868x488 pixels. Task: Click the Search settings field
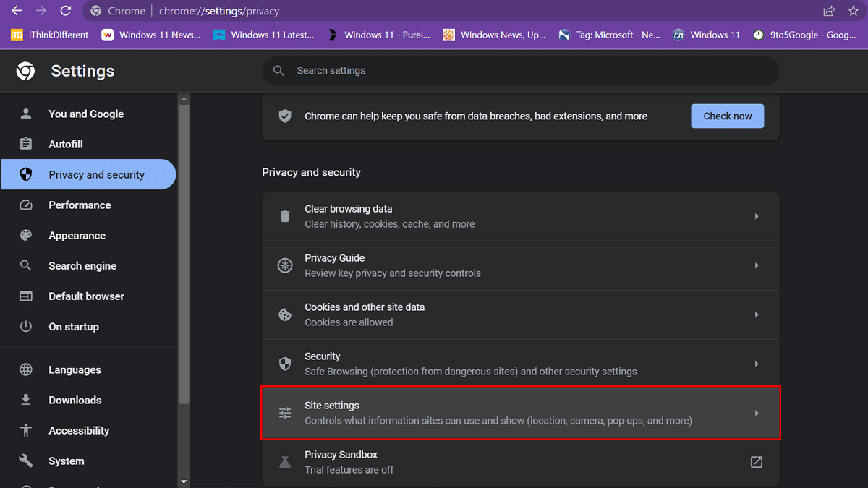[521, 71]
